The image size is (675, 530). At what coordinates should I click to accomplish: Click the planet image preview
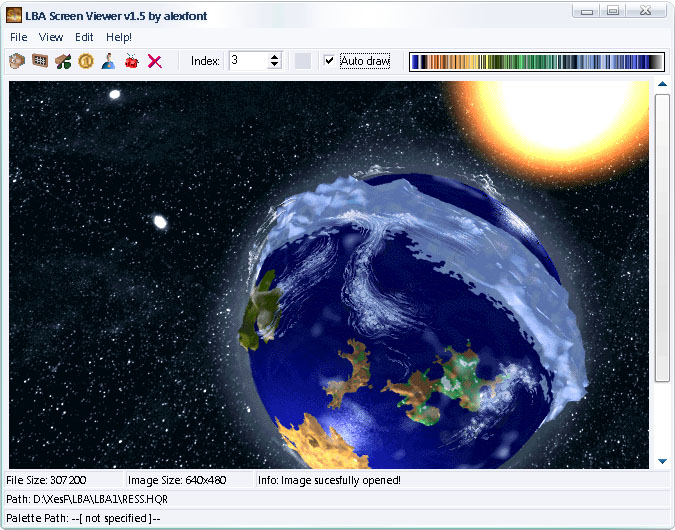pyautogui.click(x=329, y=275)
